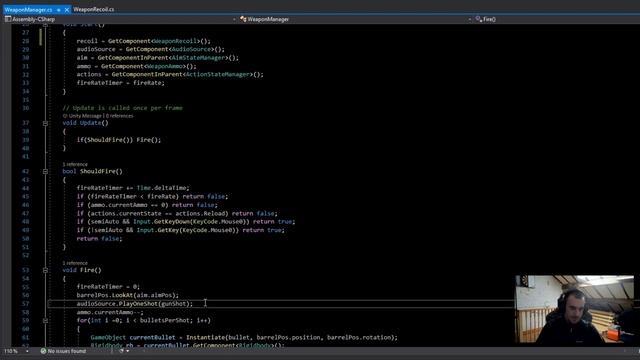The image size is (640, 360).
Task: Click the 'fireRateTimer = fireRate;' line
Action: 120,83
